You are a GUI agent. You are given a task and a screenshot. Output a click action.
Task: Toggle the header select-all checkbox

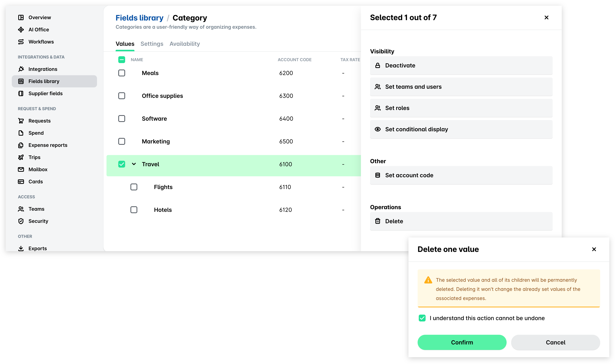pos(122,60)
